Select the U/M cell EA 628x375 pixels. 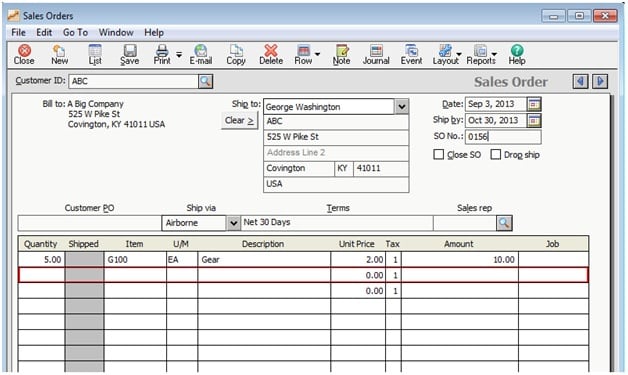click(x=182, y=260)
